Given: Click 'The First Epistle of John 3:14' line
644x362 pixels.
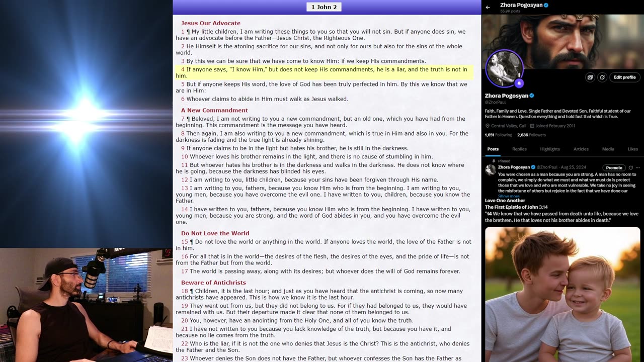Looking at the screenshot, I should coord(516,207).
